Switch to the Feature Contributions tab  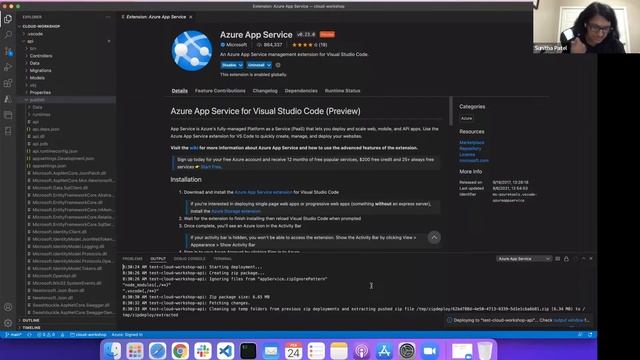[220, 91]
